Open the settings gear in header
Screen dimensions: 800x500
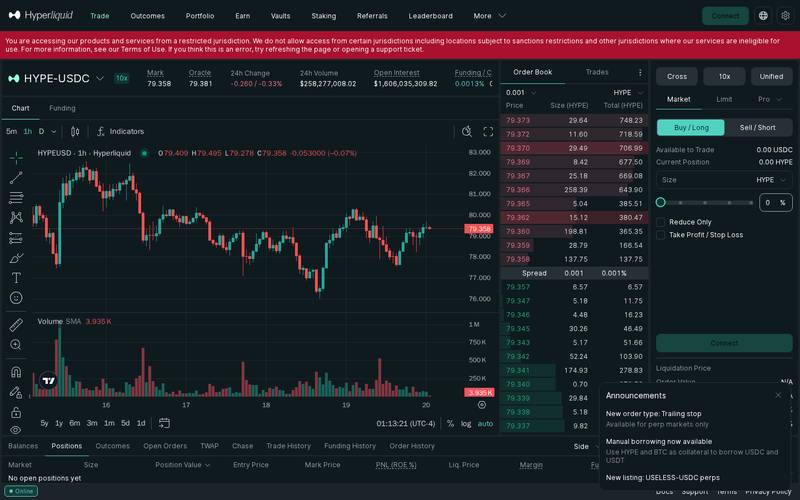tap(786, 16)
